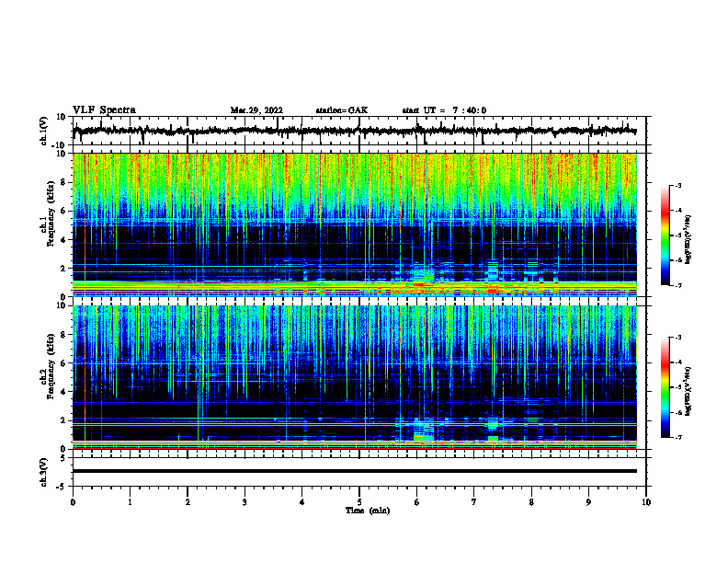The image size is (728, 563).
Task: Click the "4" kHz tick on ch.2 axis
Action: pyautogui.click(x=64, y=392)
